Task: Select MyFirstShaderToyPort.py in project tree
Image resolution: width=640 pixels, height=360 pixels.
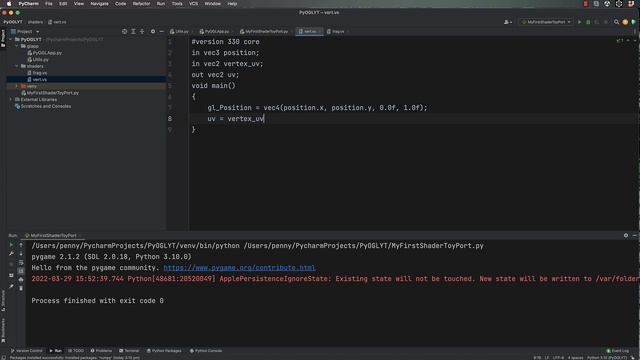Action: pos(50,93)
